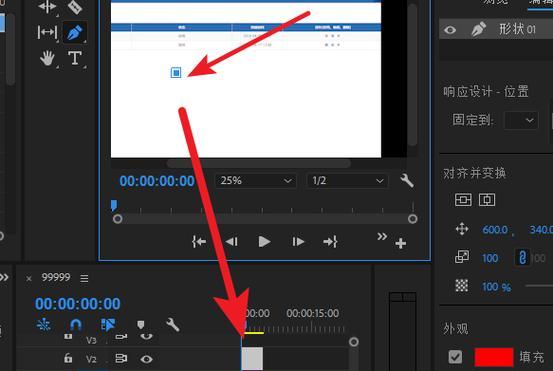This screenshot has width=553, height=371.
Task: Click the V3 track label
Action: 91,340
